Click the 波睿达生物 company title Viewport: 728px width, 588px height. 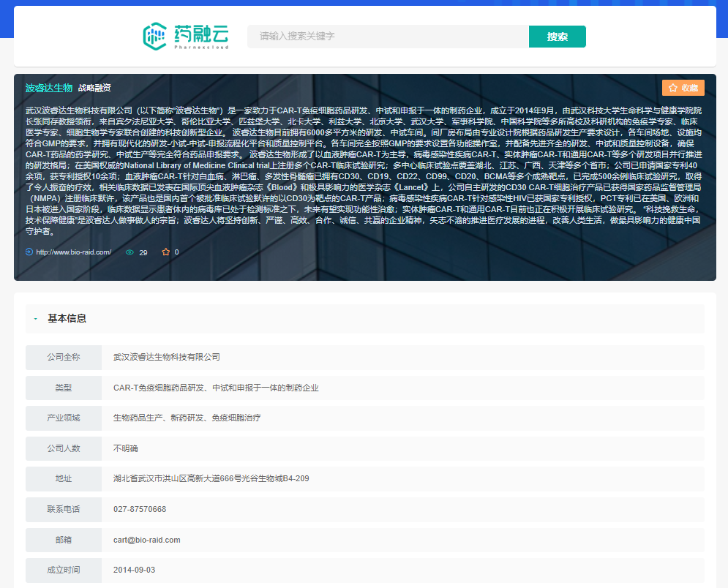coord(49,88)
